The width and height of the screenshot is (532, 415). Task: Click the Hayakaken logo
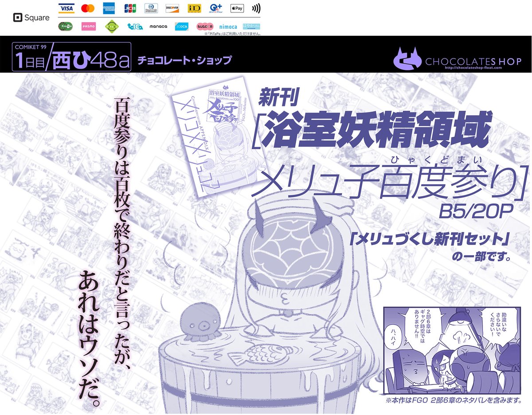[251, 27]
